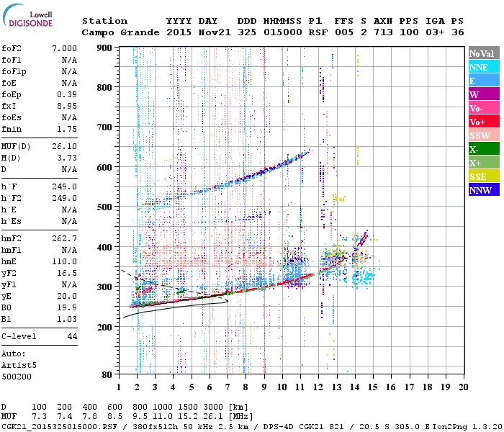Select the SSE yellow legend swatch
Viewport: 504px width, 432px height.
point(484,176)
